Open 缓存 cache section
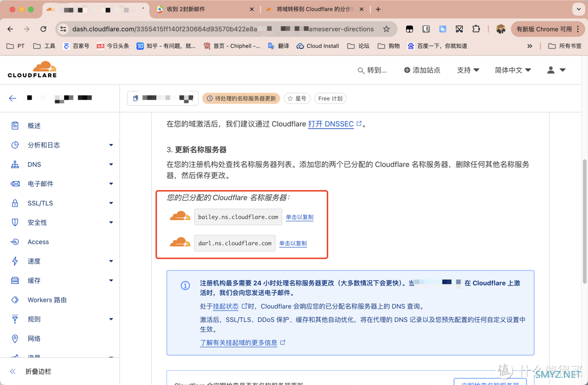This screenshot has height=385, width=588. [x=34, y=281]
